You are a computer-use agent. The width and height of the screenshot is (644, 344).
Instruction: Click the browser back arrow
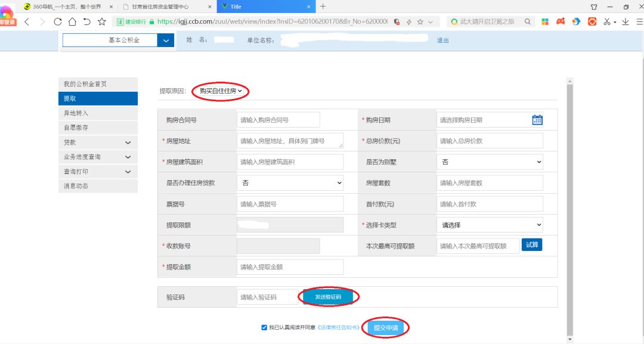click(x=27, y=21)
